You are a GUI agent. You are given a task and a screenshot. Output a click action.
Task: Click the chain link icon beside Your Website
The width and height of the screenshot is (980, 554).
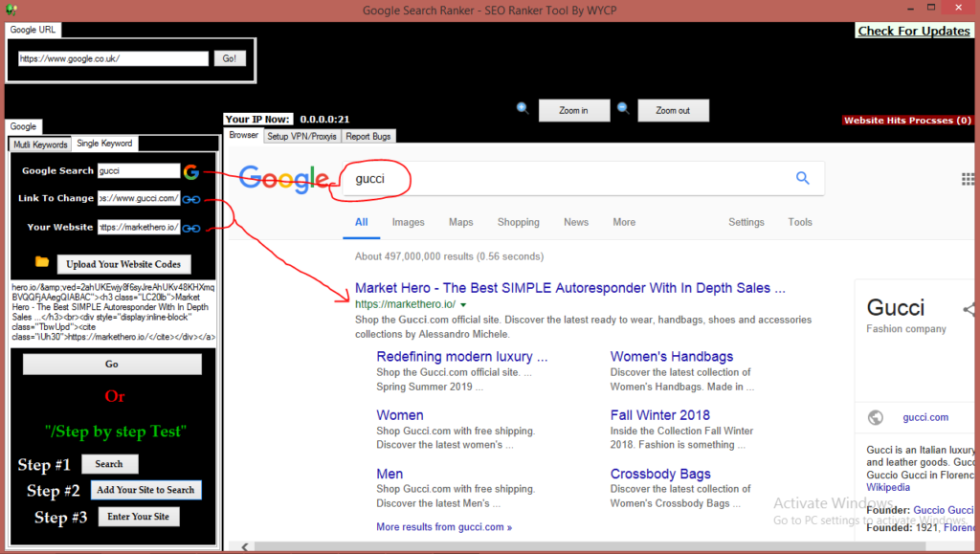(x=191, y=228)
